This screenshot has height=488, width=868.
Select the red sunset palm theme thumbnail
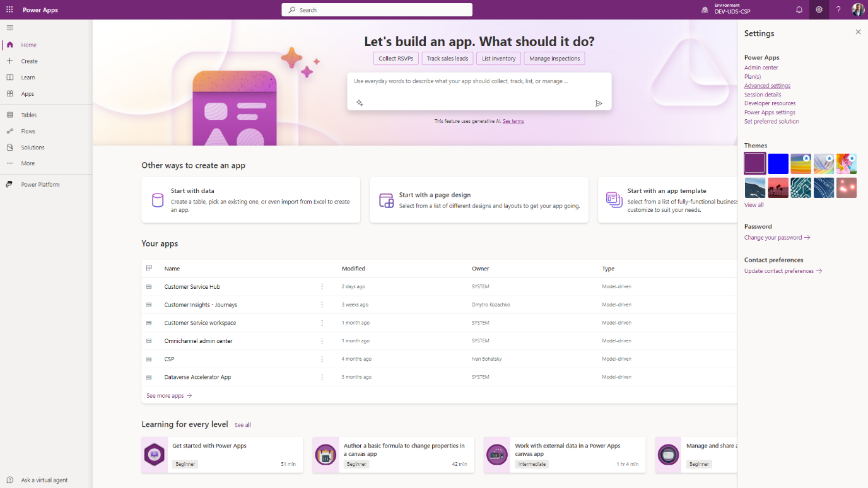click(778, 188)
